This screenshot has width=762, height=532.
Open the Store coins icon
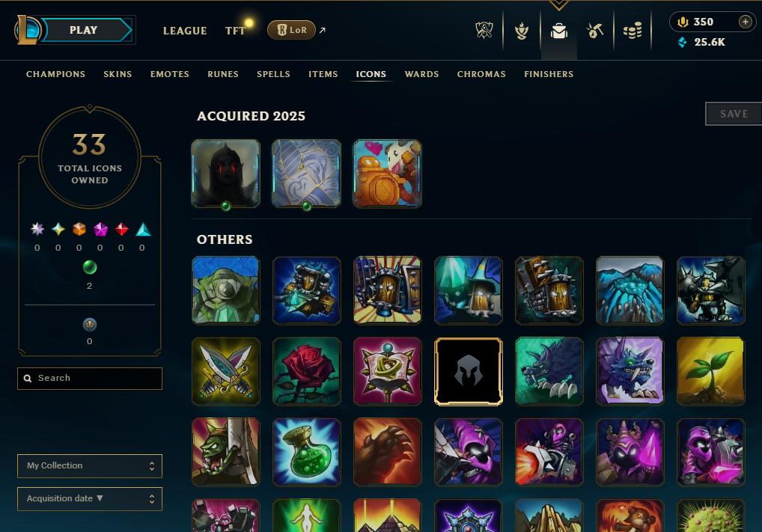coord(633,31)
